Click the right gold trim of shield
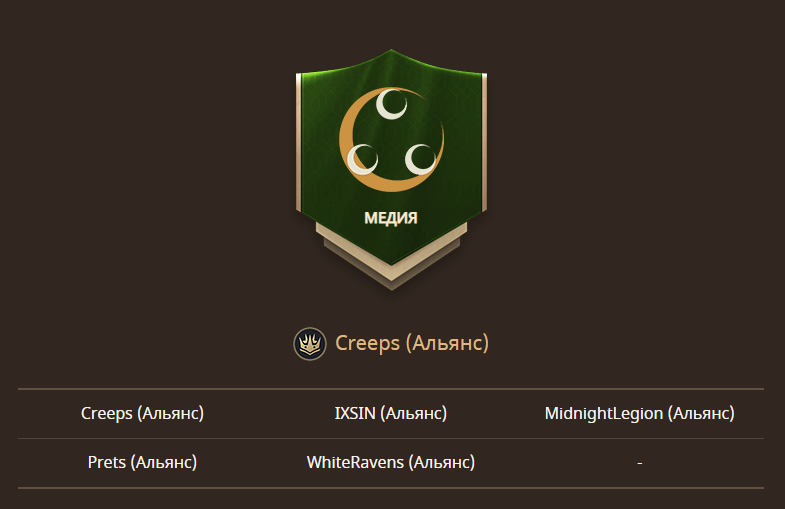 [x=485, y=142]
